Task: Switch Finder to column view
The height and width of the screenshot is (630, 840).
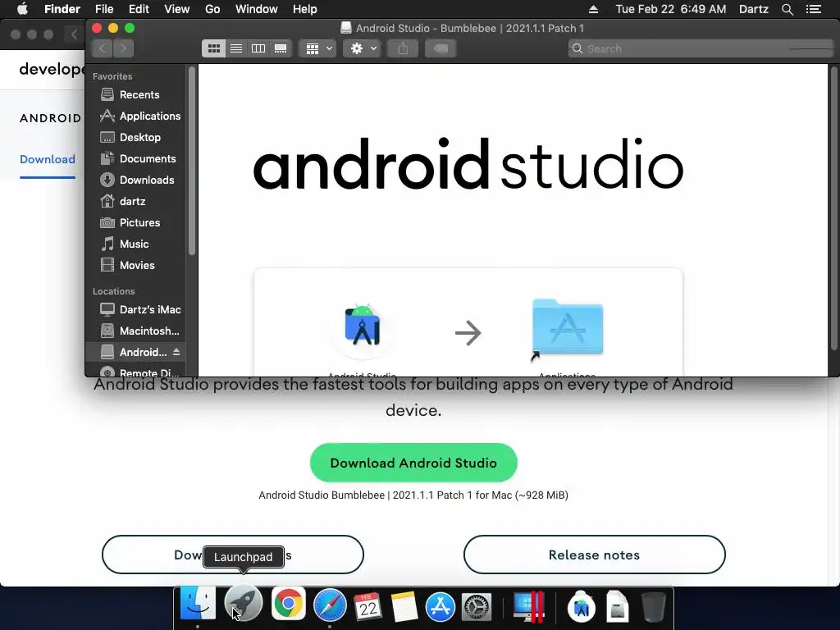Action: click(x=258, y=48)
